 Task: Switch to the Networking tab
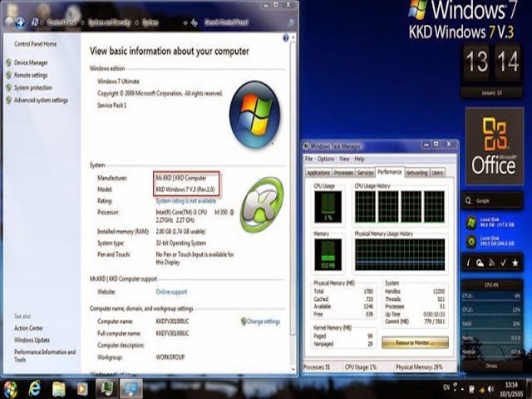click(x=416, y=173)
